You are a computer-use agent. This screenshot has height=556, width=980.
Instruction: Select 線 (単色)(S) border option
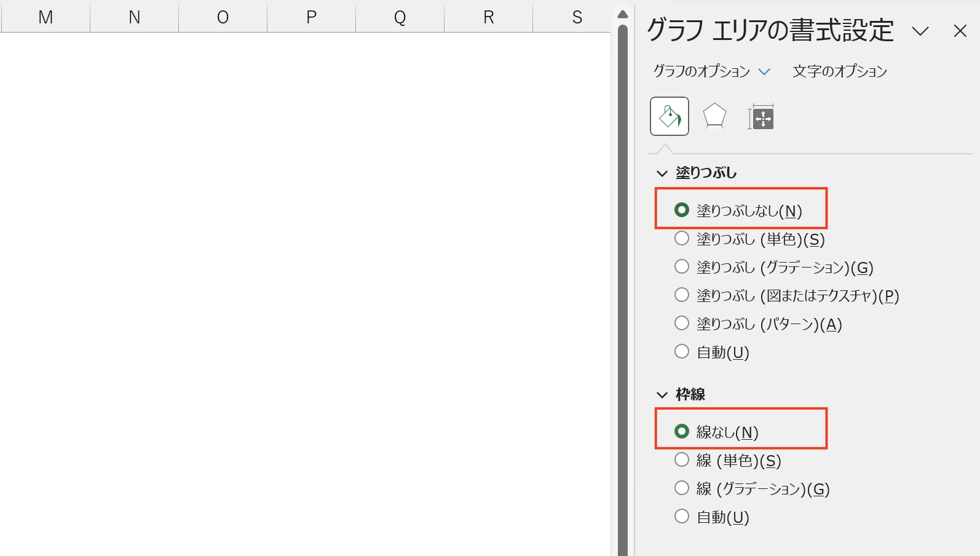pos(728,460)
